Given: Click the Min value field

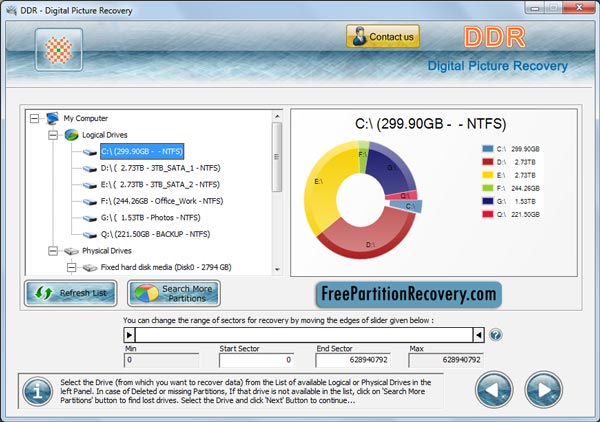Looking at the screenshot, I should pos(161,360).
